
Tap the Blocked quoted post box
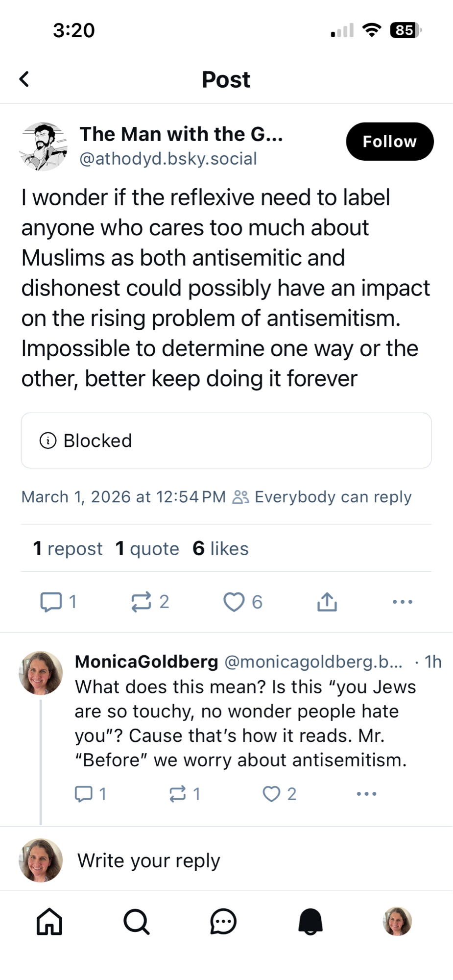point(226,441)
